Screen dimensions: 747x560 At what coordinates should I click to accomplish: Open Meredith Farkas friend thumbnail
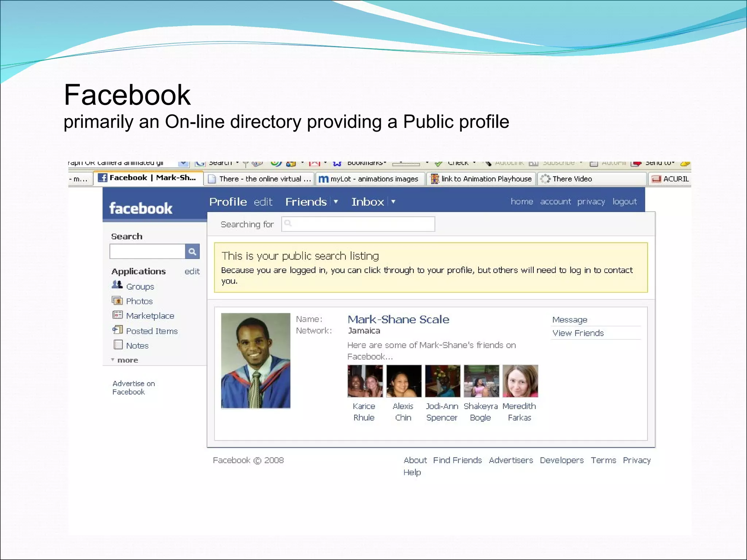pos(520,381)
